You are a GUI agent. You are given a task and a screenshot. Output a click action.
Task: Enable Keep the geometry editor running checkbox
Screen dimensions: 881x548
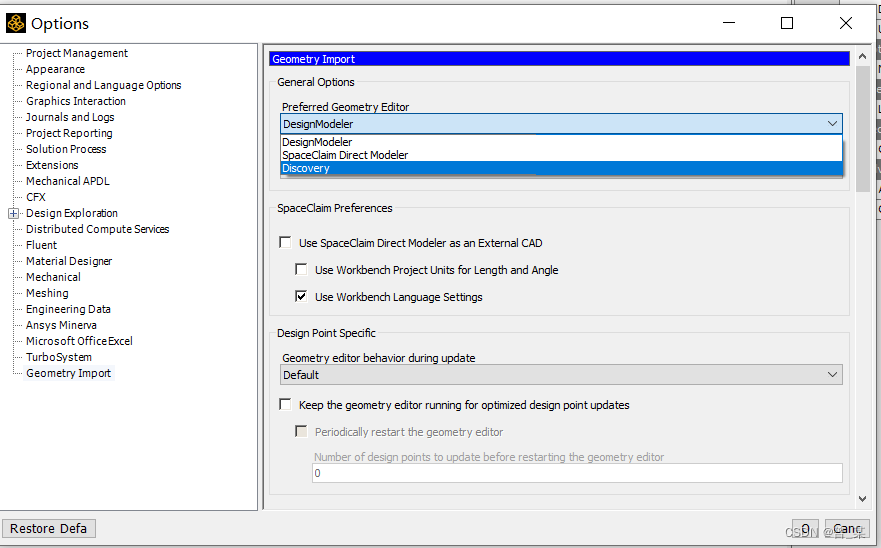coord(285,405)
